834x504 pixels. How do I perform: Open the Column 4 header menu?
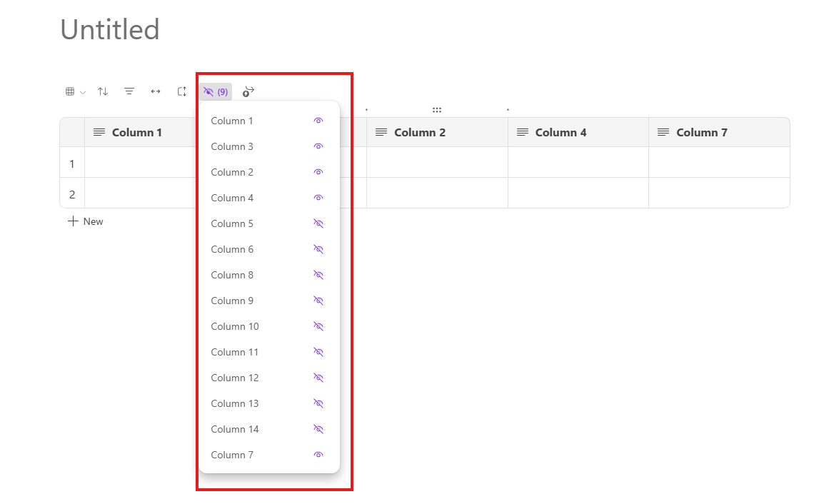[524, 132]
